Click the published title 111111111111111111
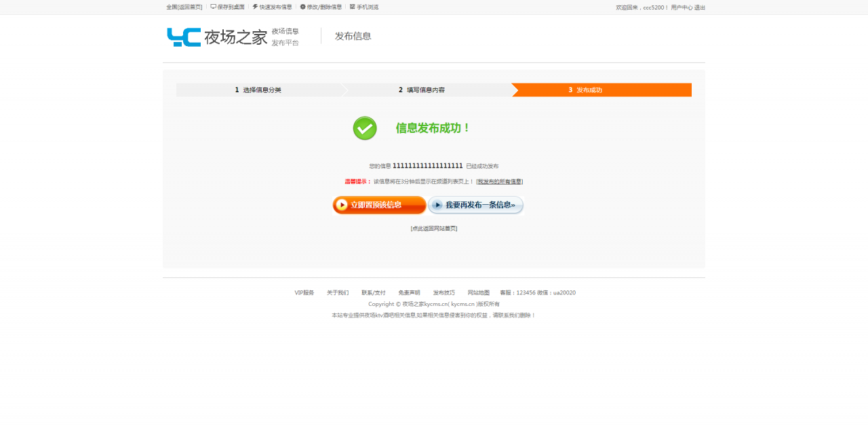 [428, 165]
